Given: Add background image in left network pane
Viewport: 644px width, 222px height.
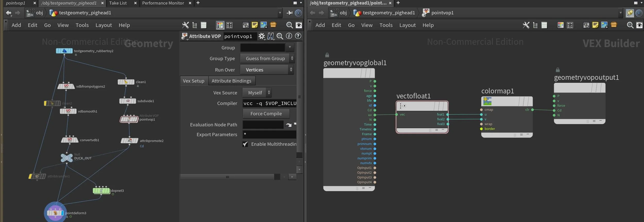Looking at the screenshot, I should coord(264,25).
